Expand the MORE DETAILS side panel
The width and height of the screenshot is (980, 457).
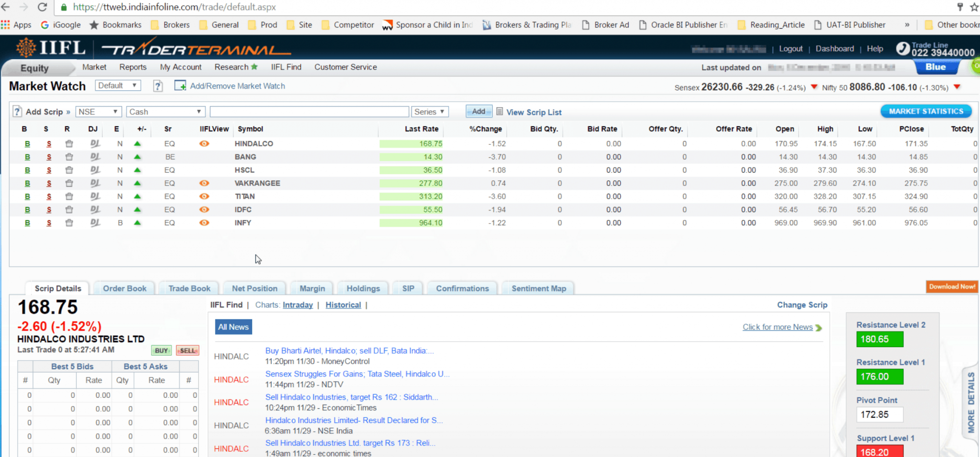(x=971, y=403)
